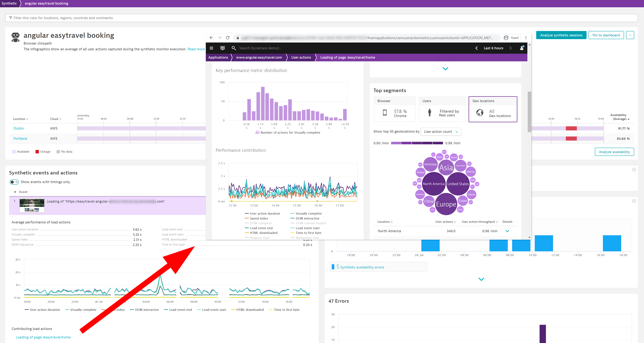Go to next timeframe arrow
This screenshot has width=644, height=343.
tap(510, 48)
